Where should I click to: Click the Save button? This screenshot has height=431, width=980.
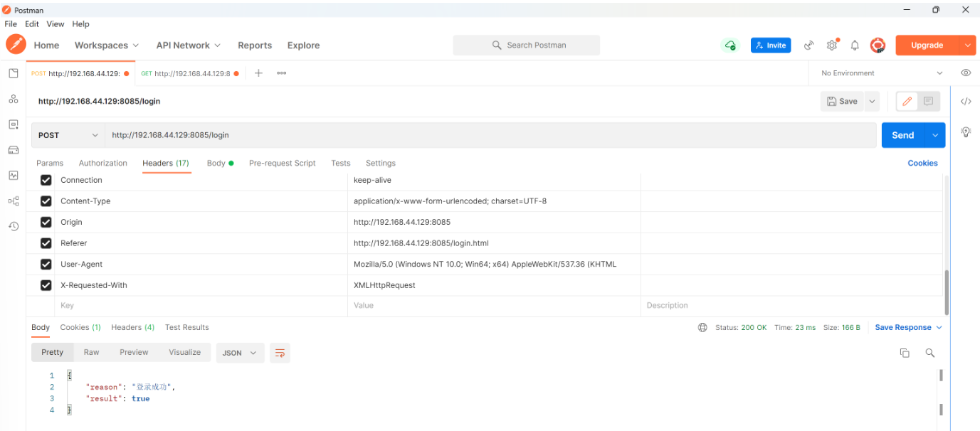(x=842, y=102)
